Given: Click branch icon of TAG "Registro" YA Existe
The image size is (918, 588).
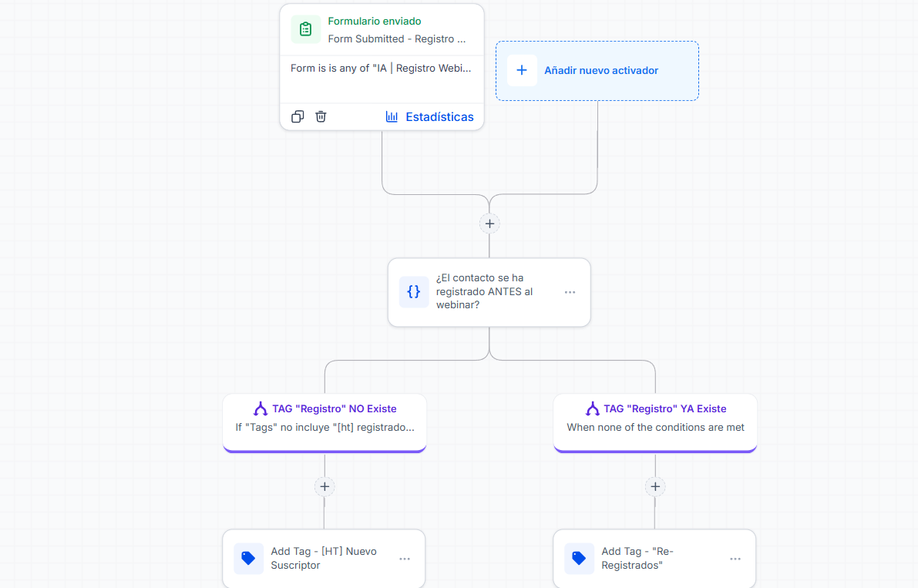Looking at the screenshot, I should pos(593,408).
